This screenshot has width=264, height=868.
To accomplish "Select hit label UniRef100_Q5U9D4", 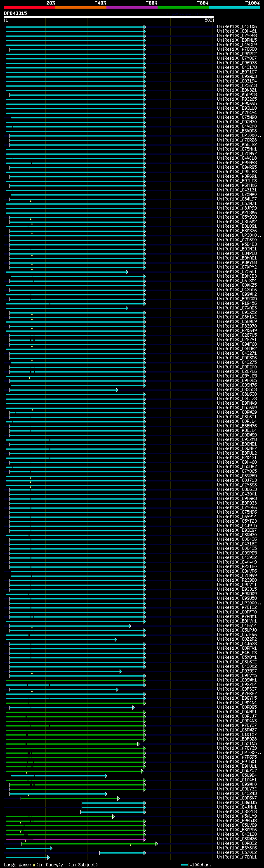I will [x=237, y=776].
